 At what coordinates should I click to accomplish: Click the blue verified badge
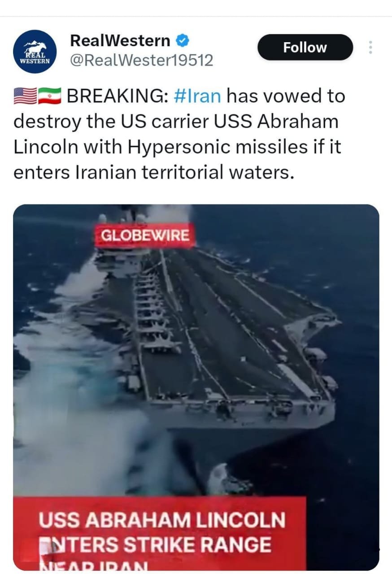(182, 41)
